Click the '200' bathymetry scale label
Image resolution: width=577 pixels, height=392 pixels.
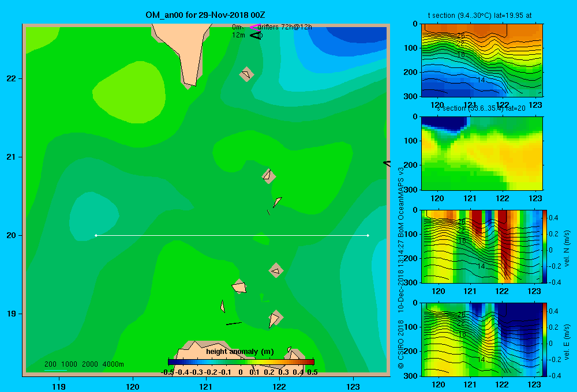(50, 364)
